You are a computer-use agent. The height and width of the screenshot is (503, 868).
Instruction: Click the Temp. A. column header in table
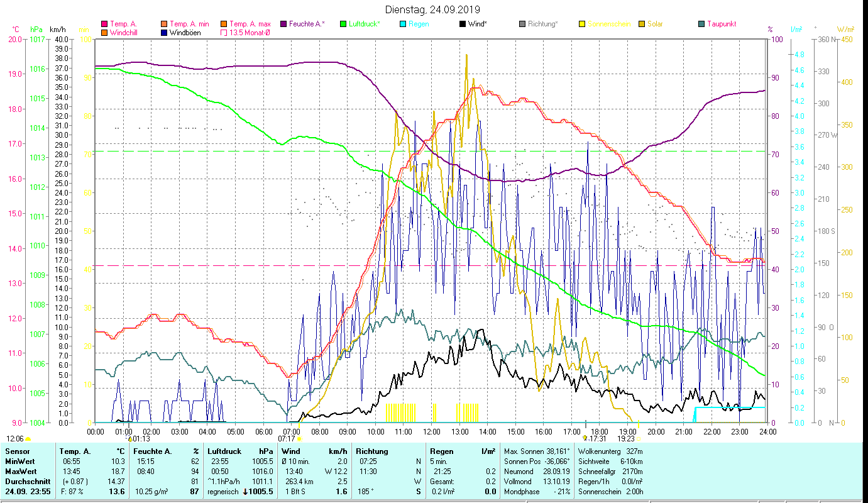(75, 451)
